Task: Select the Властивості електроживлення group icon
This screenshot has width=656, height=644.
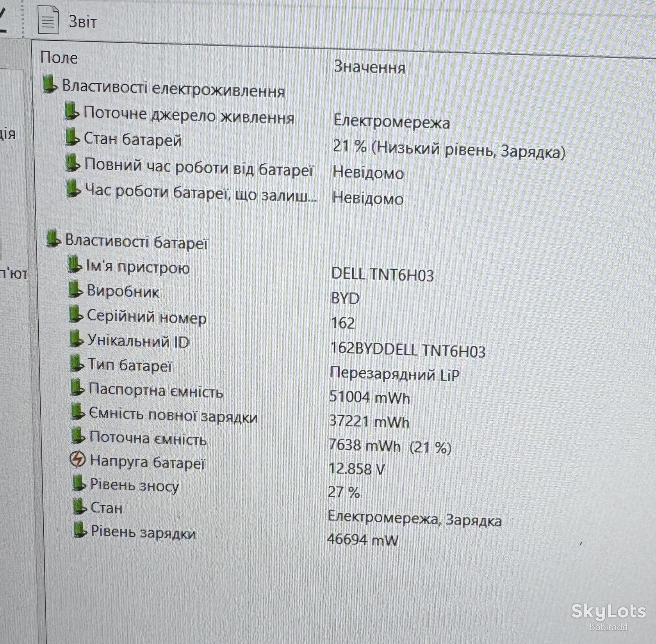Action: pos(50,85)
